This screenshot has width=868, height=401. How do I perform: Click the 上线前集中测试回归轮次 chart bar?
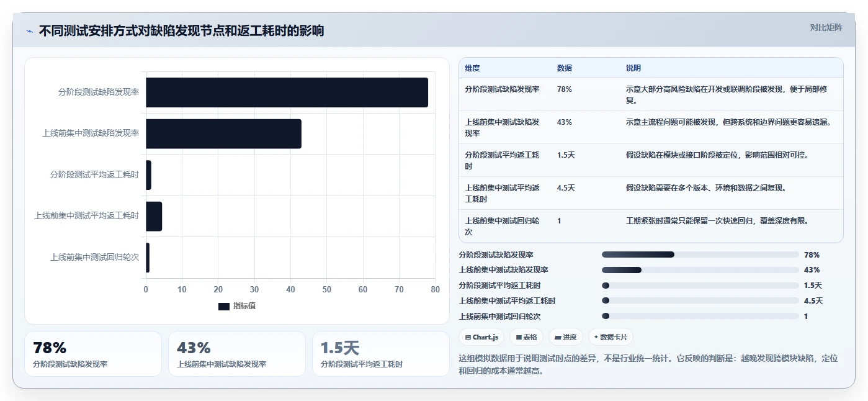pos(148,258)
